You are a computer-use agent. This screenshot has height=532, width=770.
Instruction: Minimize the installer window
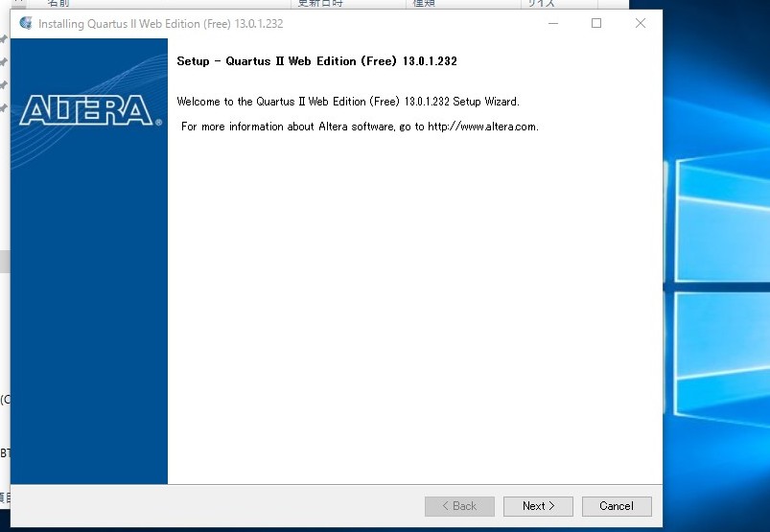[x=553, y=23]
